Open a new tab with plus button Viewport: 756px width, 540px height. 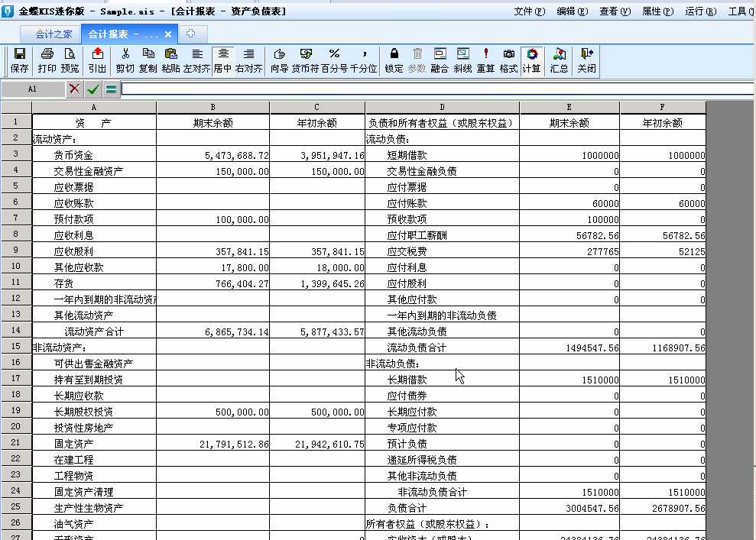pyautogui.click(x=191, y=34)
